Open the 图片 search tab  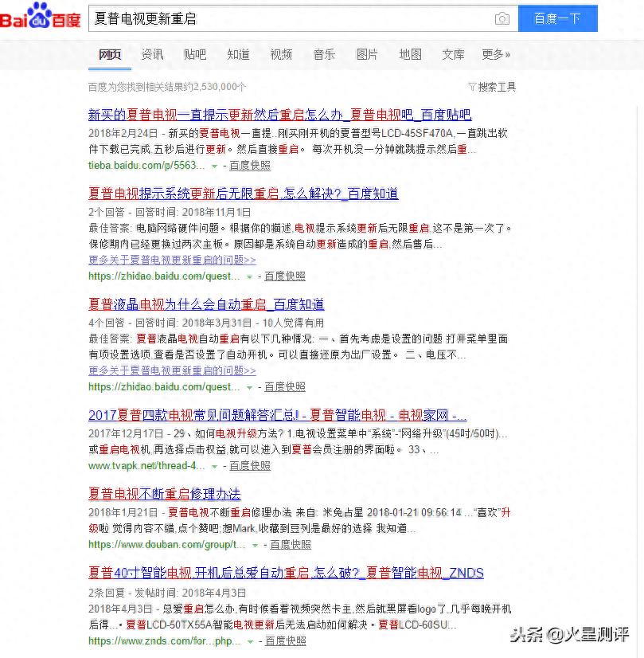coord(367,55)
